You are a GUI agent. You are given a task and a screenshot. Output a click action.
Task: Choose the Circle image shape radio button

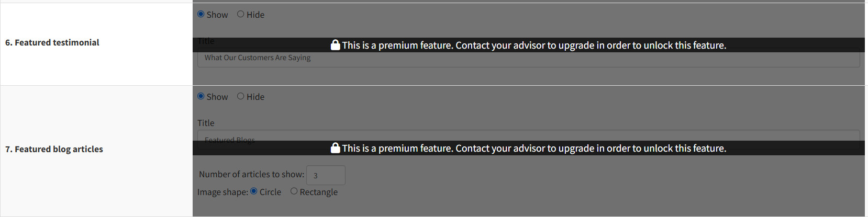pos(254,191)
